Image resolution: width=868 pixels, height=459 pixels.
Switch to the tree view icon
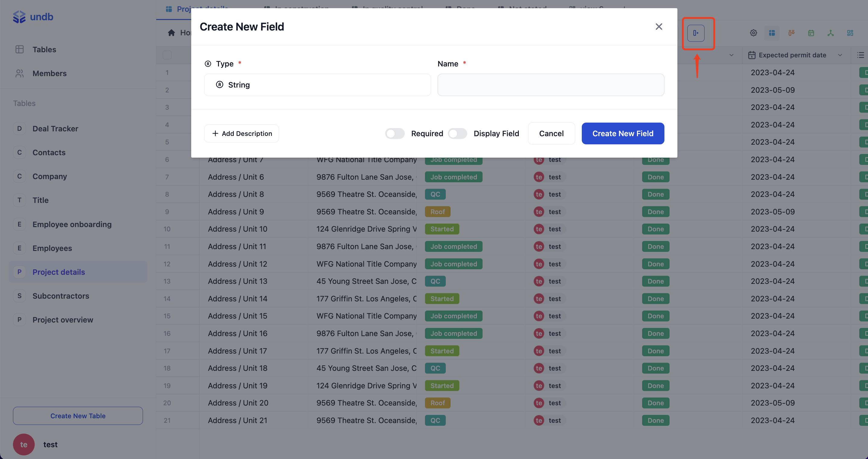coord(831,33)
